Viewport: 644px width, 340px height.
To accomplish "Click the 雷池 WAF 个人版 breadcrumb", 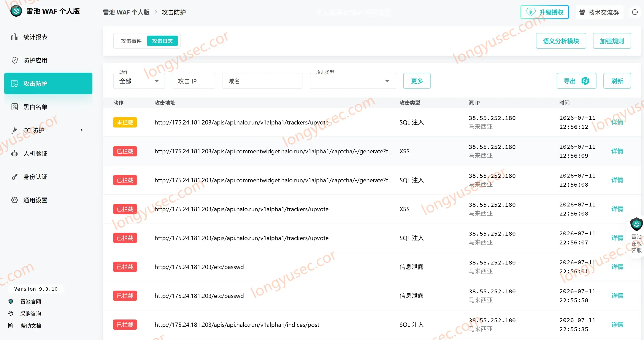I will coord(126,12).
